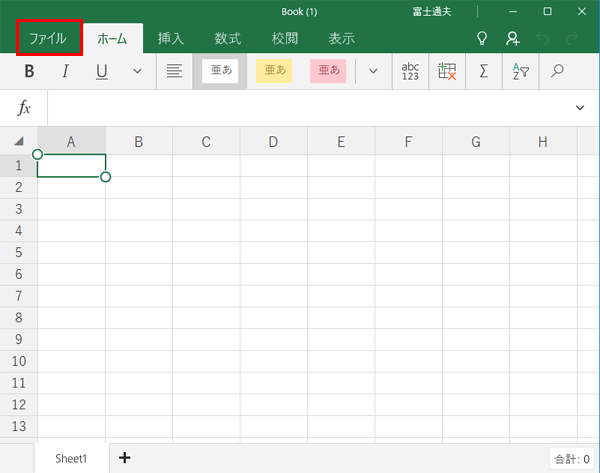Switch to the 数式 tab
The width and height of the screenshot is (600, 473).
point(228,39)
